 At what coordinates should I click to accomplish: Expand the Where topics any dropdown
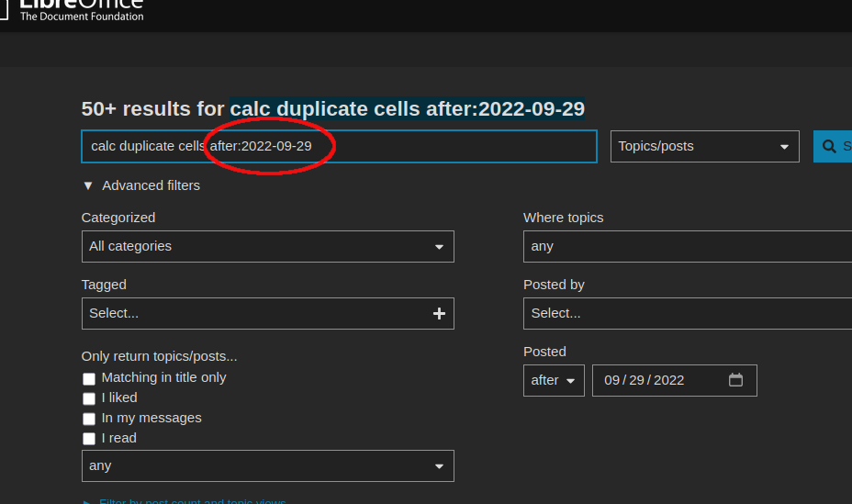(687, 246)
